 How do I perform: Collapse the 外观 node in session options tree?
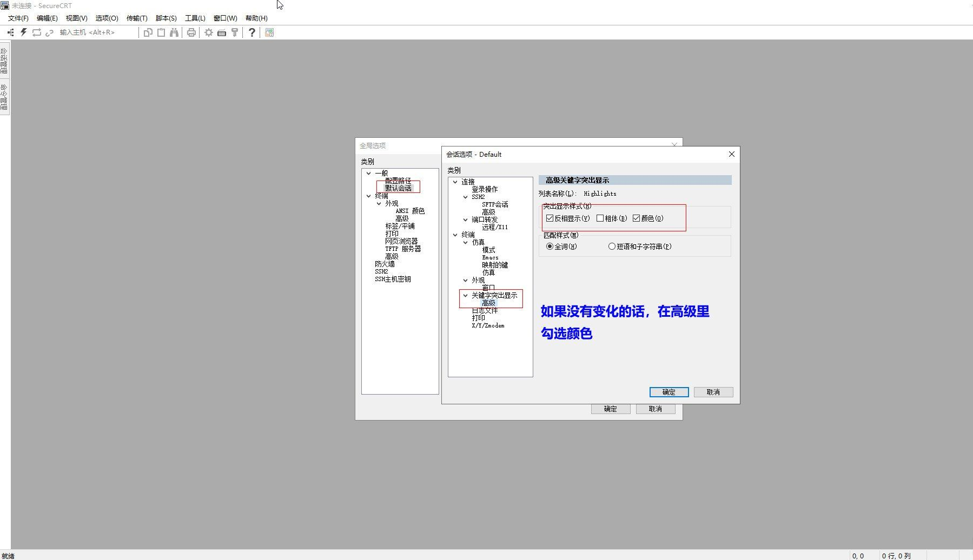coord(466,281)
